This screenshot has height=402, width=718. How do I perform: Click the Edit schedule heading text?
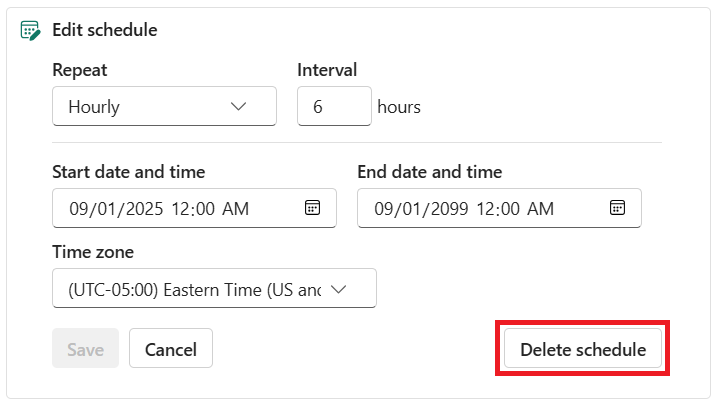(104, 30)
